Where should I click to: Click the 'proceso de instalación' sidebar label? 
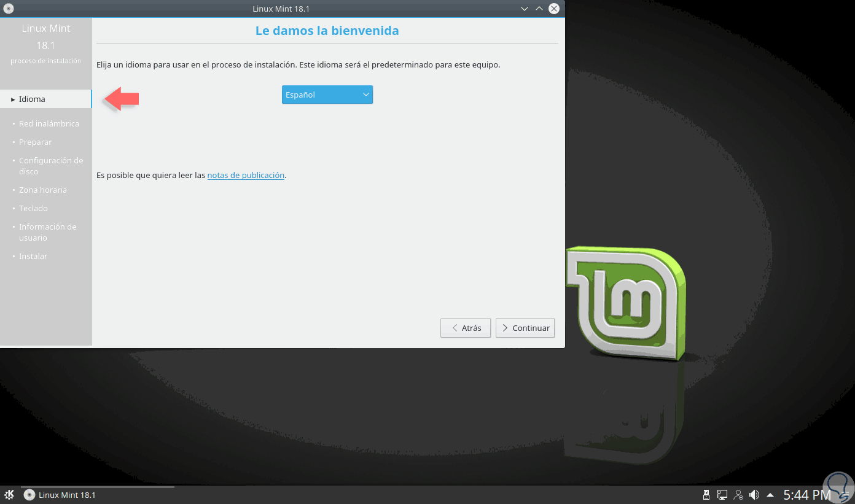click(x=46, y=61)
